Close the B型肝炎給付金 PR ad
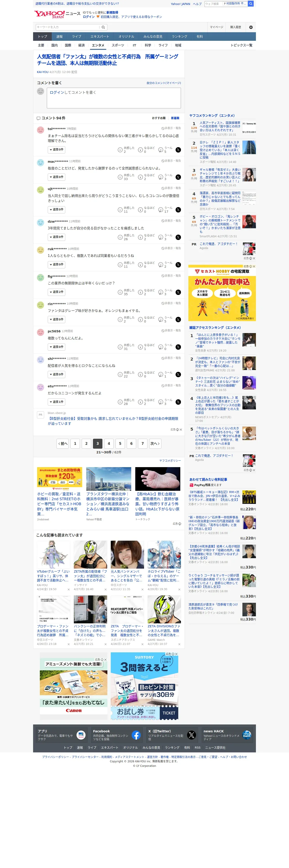This screenshot has width=289, height=868. [181, 430]
